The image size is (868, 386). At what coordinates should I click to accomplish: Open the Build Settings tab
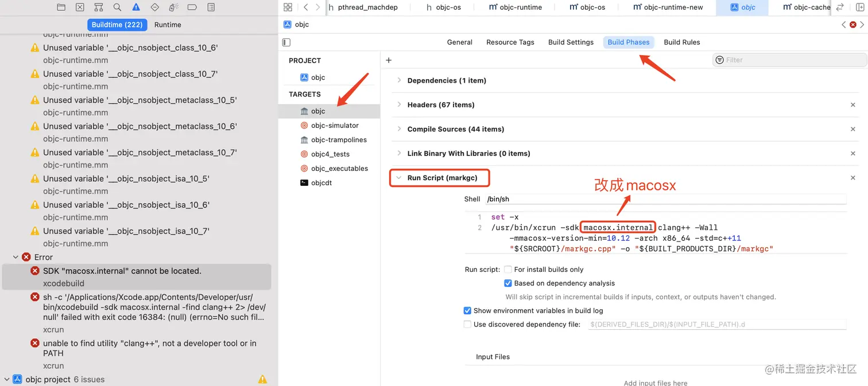[x=571, y=42]
